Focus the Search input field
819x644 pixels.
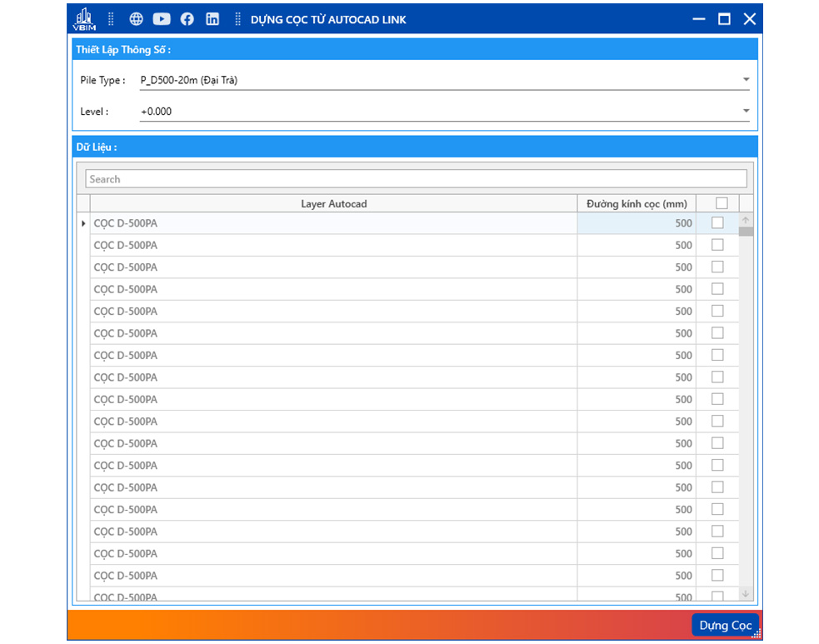(x=416, y=179)
